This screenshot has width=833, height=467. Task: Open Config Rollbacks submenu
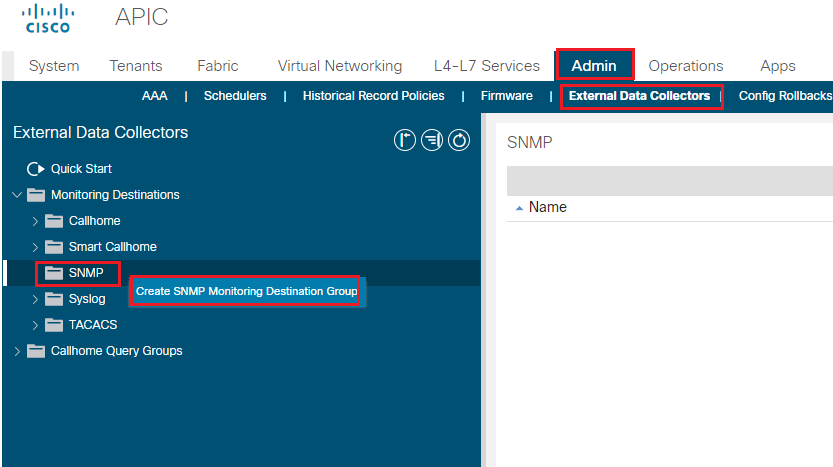coord(785,96)
